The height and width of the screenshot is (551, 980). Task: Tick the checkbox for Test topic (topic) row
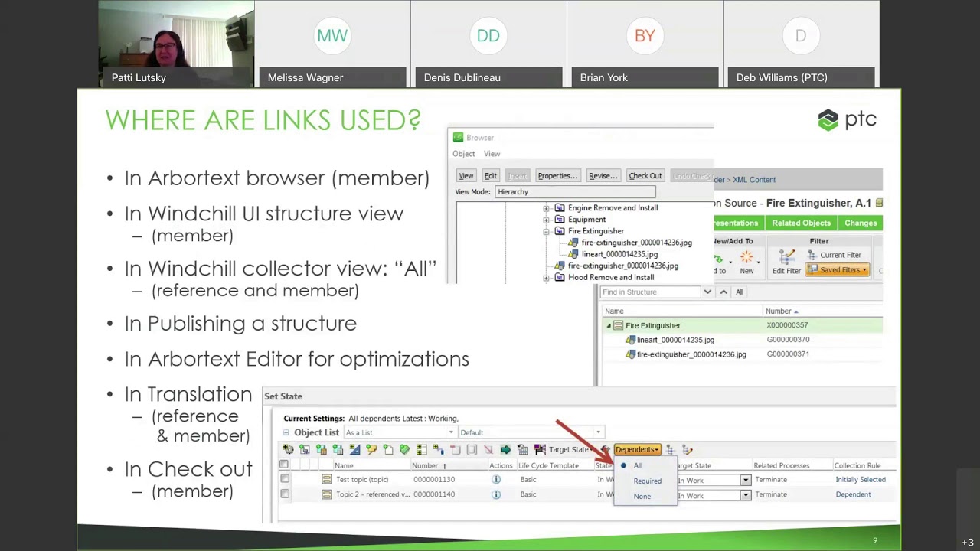(285, 480)
